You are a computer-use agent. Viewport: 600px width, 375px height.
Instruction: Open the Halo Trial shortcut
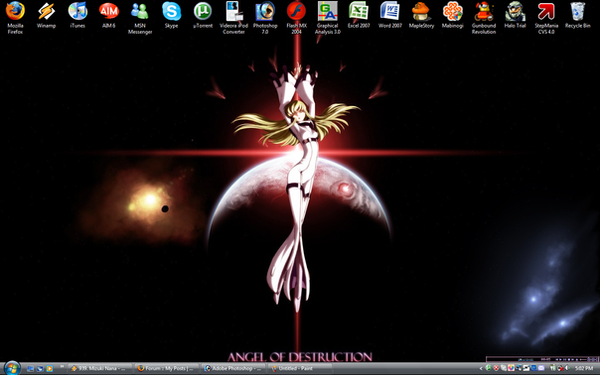(515, 15)
